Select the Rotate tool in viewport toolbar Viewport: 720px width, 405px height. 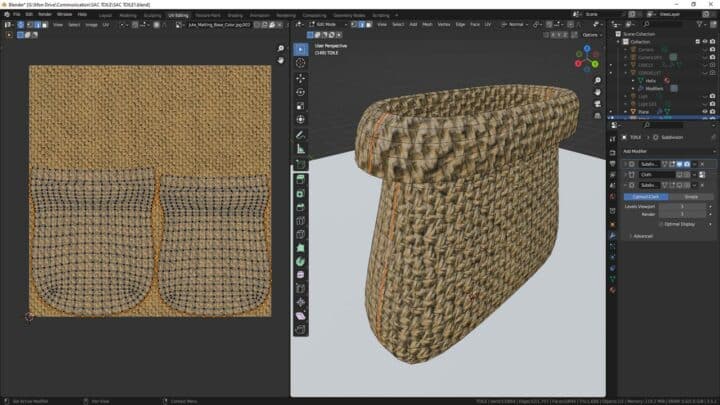(x=300, y=92)
